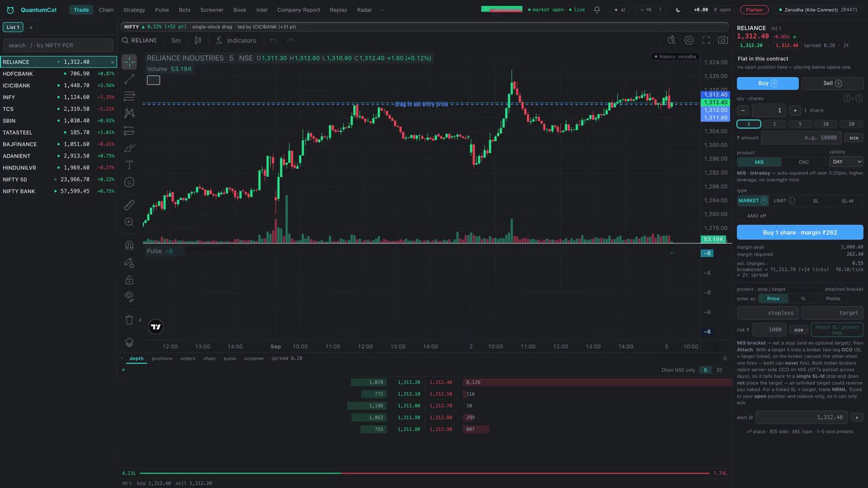Select the trend line drawing tool
Screen dimensions: 868x488
[129, 80]
